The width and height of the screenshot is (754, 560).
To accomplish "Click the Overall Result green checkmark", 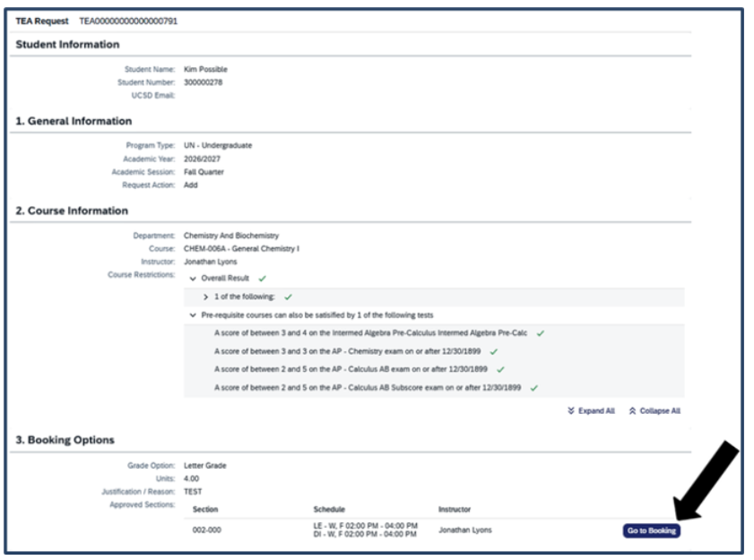I will [x=262, y=279].
